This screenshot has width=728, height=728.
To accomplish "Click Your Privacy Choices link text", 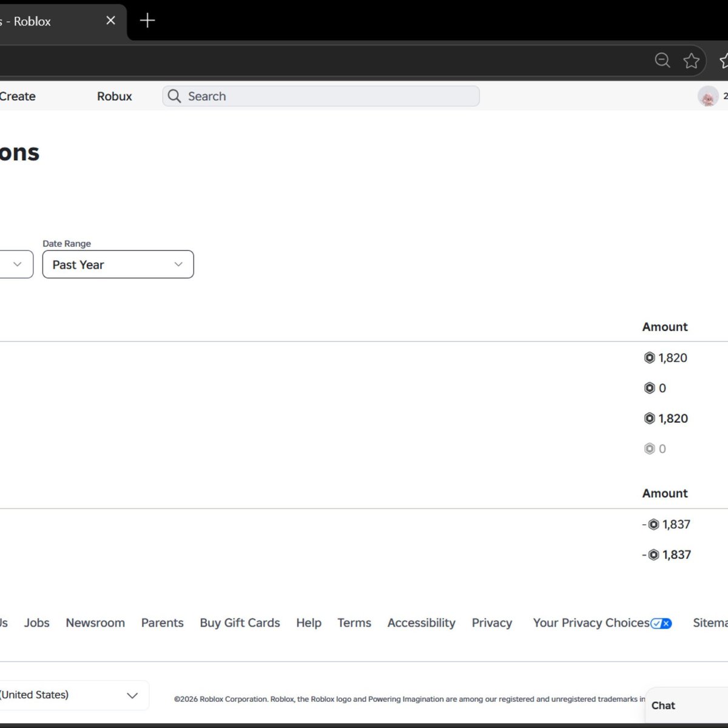I will [x=591, y=622].
